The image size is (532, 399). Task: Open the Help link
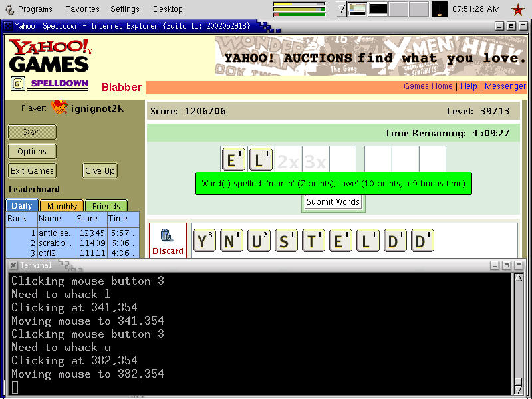point(469,86)
